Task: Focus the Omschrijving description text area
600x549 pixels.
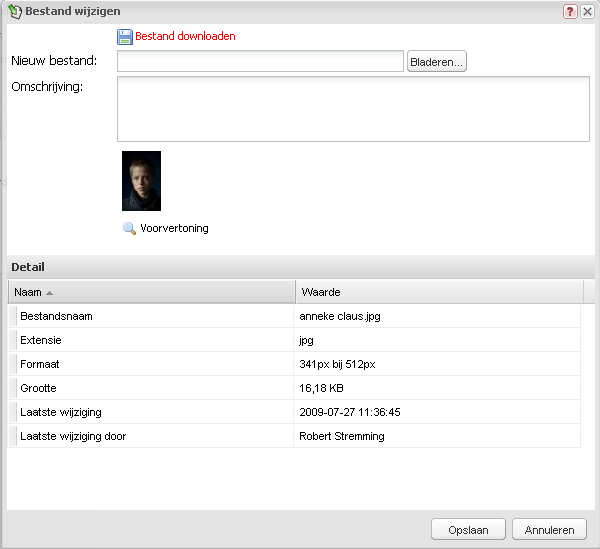Action: pyautogui.click(x=353, y=109)
